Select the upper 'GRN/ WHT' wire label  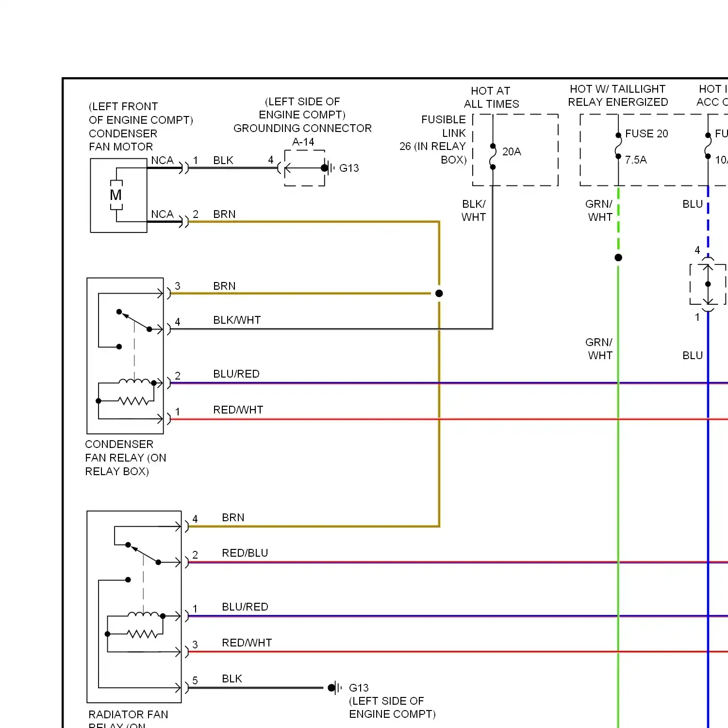click(x=599, y=210)
